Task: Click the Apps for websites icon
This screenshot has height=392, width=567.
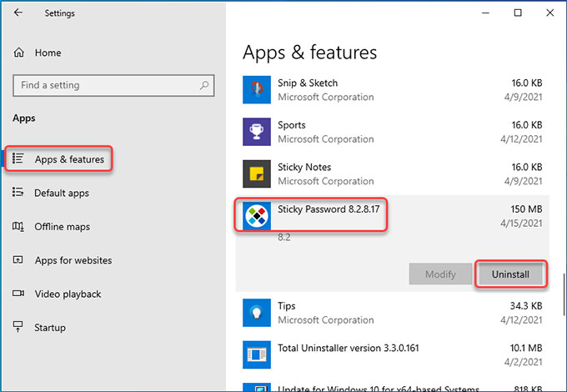Action: coord(18,259)
